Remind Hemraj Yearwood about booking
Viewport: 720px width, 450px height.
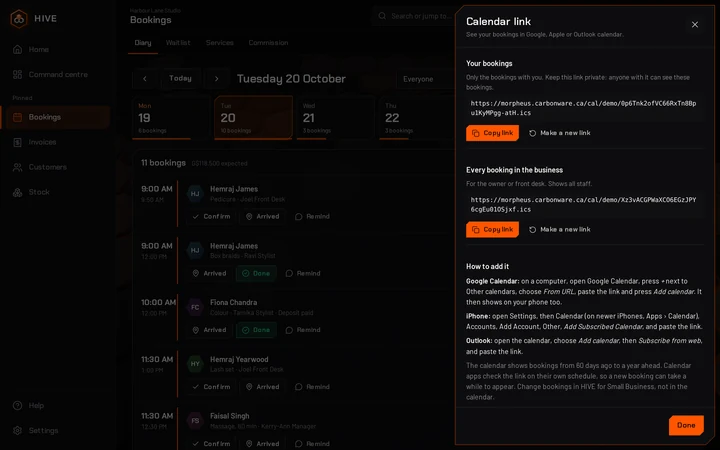(312, 387)
